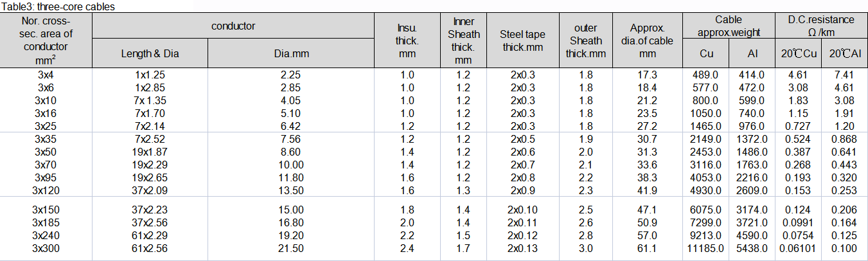This screenshot has height=261, width=868.
Task: Select the 'outer Sheath thick.mm' header
Action: (x=585, y=40)
